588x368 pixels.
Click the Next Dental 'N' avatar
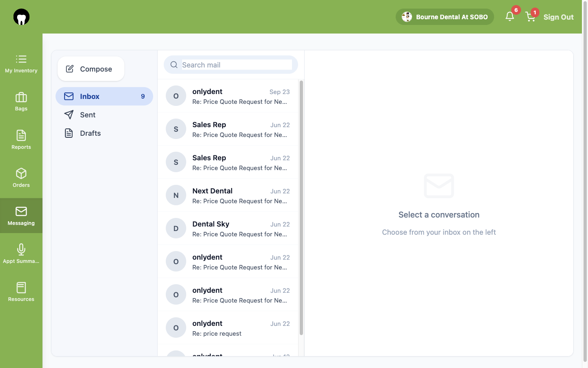tap(176, 195)
